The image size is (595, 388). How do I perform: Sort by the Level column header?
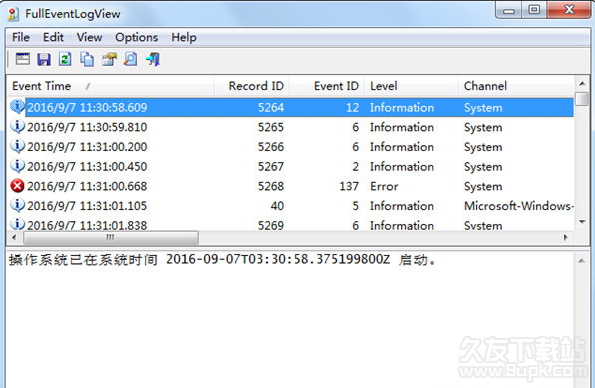point(411,86)
